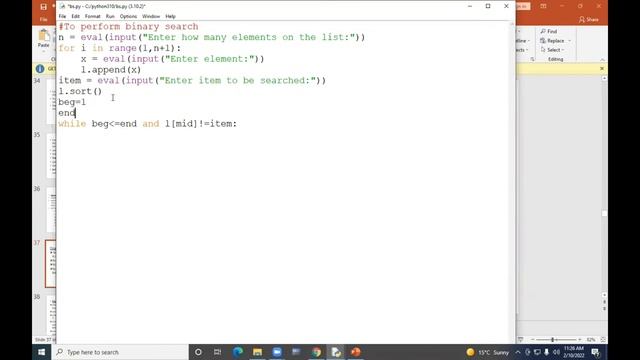Click the PowerPoint zoom out minus button
Screen dimensions: 640x360
click(x=532, y=340)
